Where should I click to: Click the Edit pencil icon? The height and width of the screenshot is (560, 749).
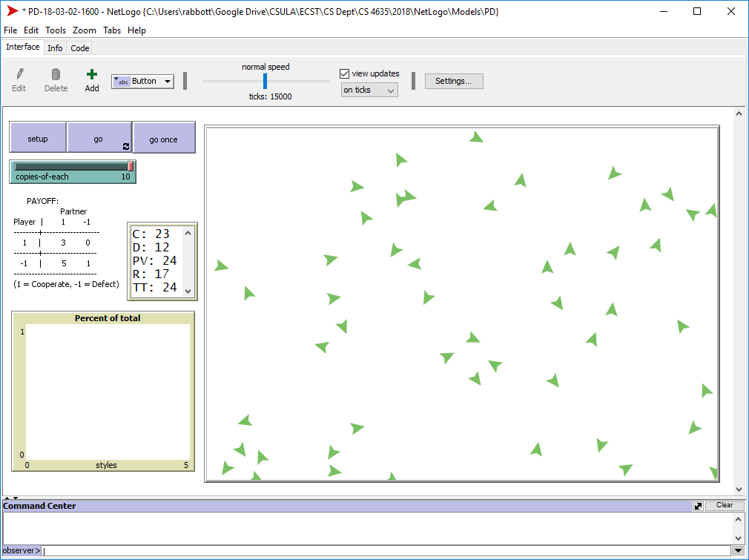pyautogui.click(x=19, y=74)
